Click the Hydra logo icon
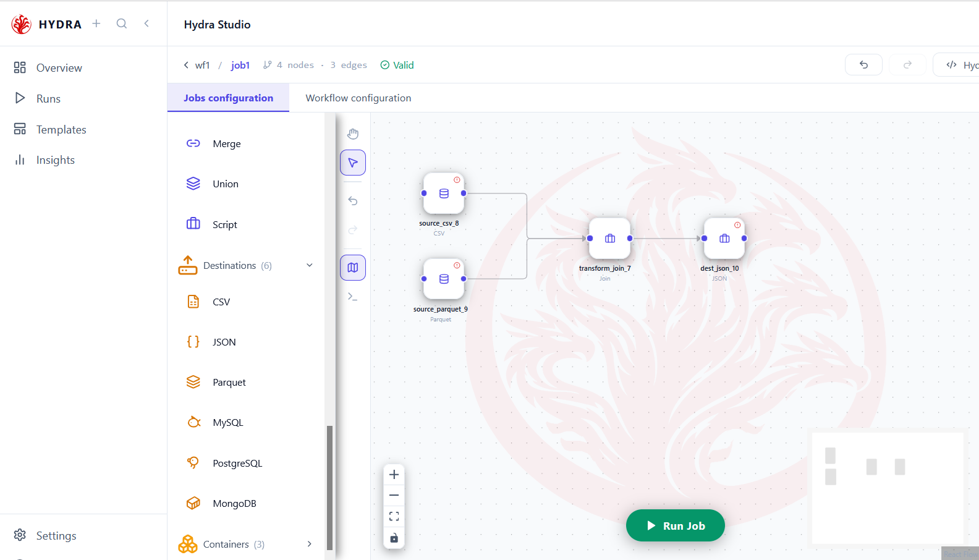979x560 pixels. point(21,24)
